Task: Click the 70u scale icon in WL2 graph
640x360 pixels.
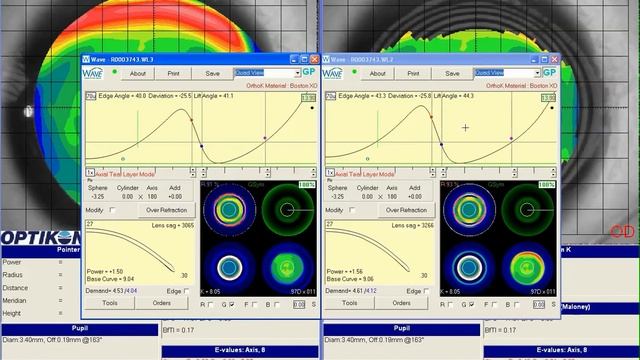Action: (331, 96)
